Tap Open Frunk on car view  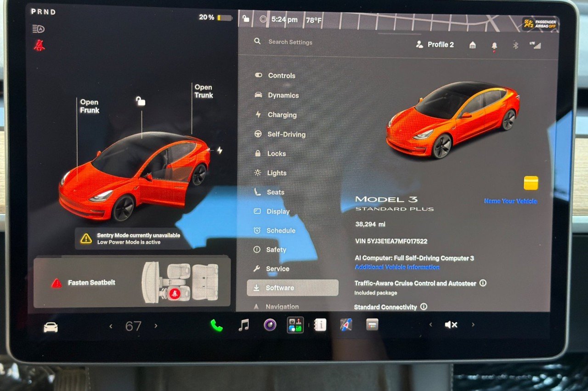[x=90, y=106]
